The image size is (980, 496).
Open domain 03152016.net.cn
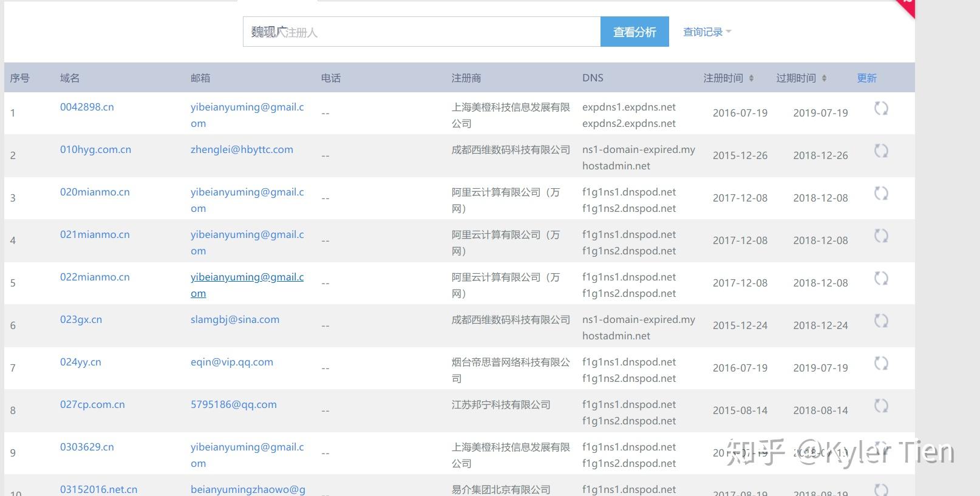click(98, 489)
